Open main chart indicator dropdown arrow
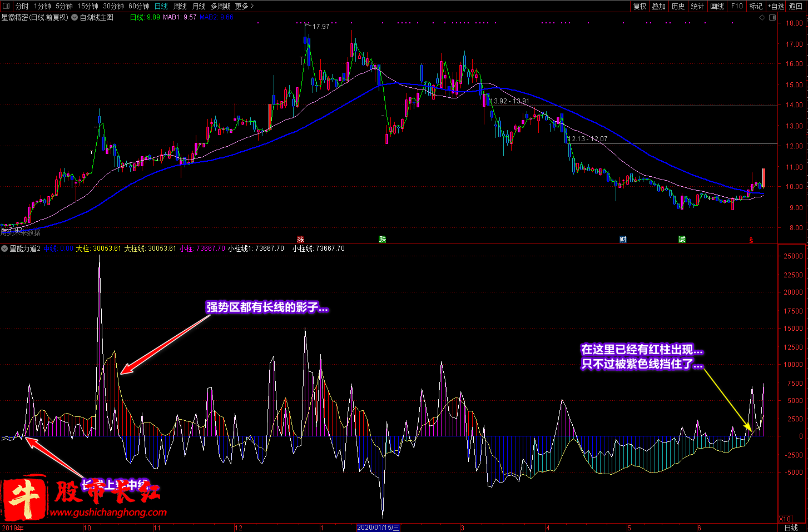This screenshot has width=808, height=532. point(75,17)
